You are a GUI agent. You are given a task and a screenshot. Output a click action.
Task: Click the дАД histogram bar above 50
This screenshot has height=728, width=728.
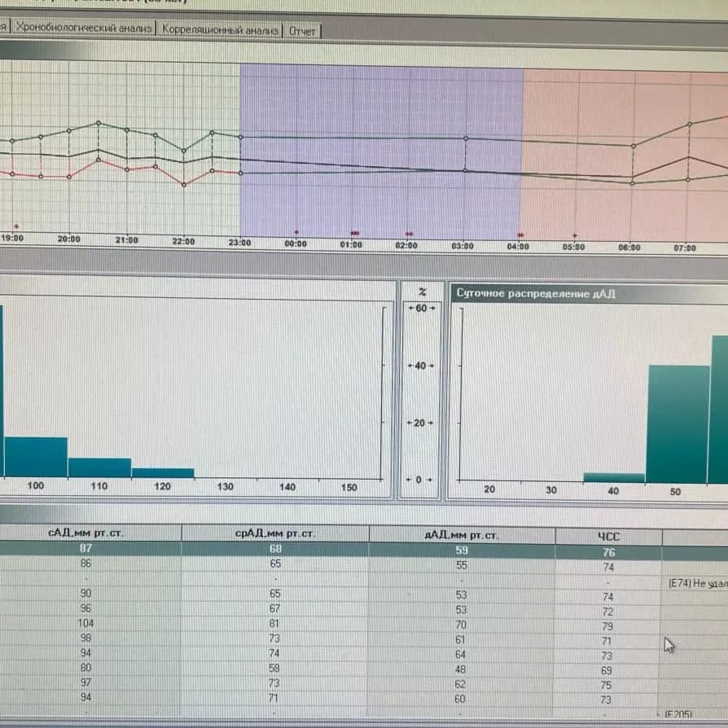coord(678,423)
